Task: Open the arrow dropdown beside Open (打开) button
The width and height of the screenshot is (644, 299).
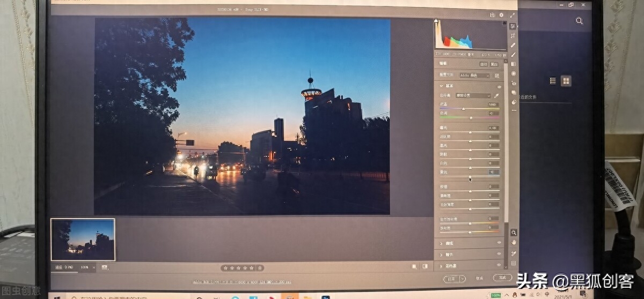Action: (x=463, y=279)
